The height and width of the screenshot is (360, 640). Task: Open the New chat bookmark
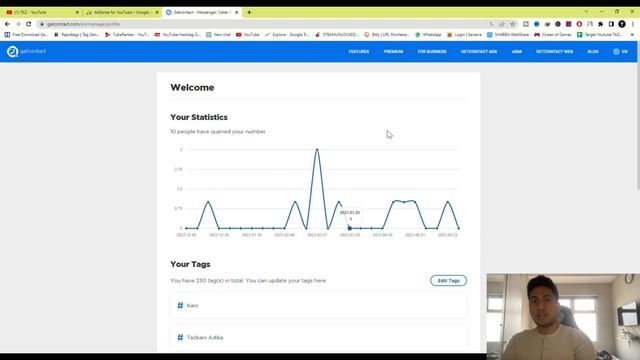point(218,35)
